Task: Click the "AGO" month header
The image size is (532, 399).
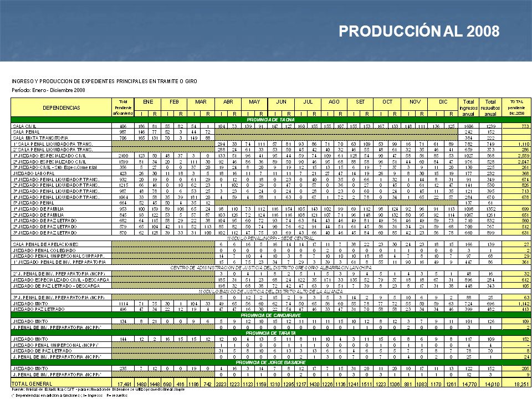Action: [x=334, y=102]
